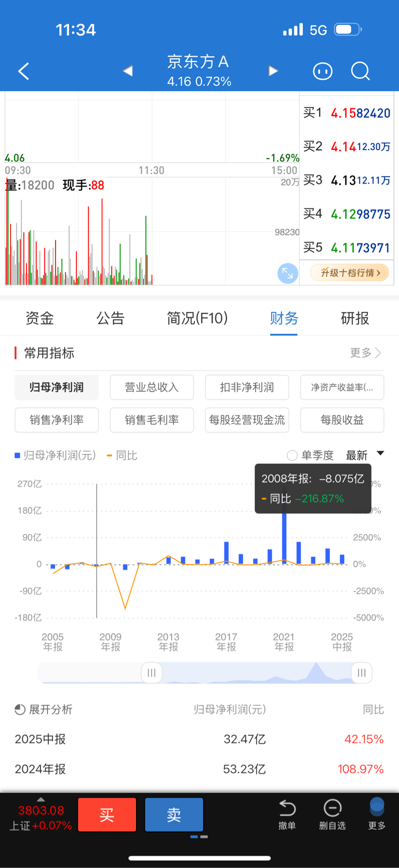
Task: Go to next stock with right triangle
Action: tap(273, 71)
